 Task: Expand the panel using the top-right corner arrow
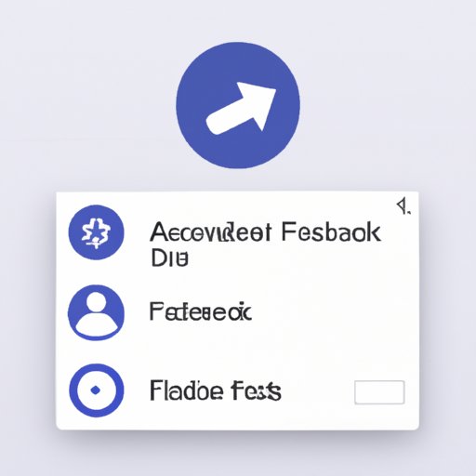click(403, 206)
